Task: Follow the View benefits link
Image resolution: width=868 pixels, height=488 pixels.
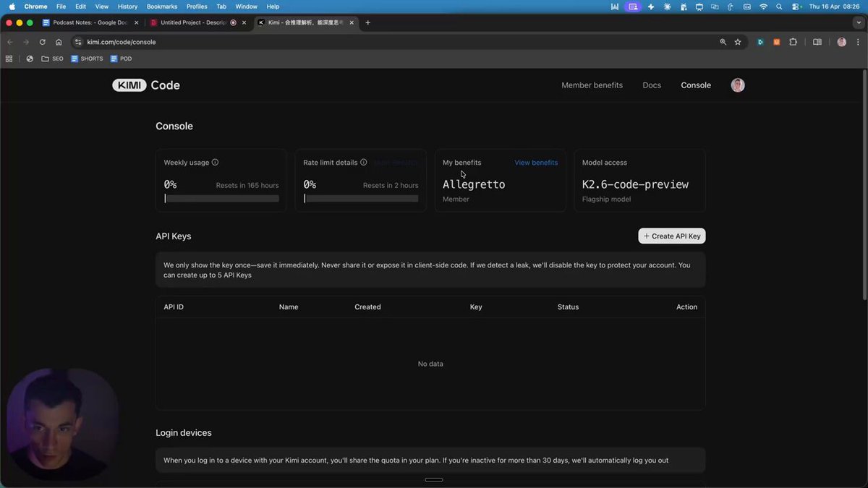Action: pyautogui.click(x=535, y=163)
